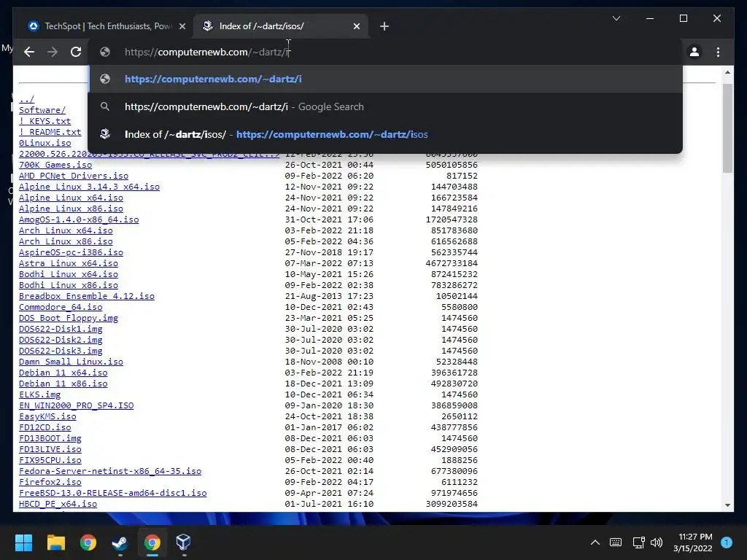Image resolution: width=747 pixels, height=560 pixels.
Task: Click the DOS_Boot_Floppy.img link
Action: point(68,318)
